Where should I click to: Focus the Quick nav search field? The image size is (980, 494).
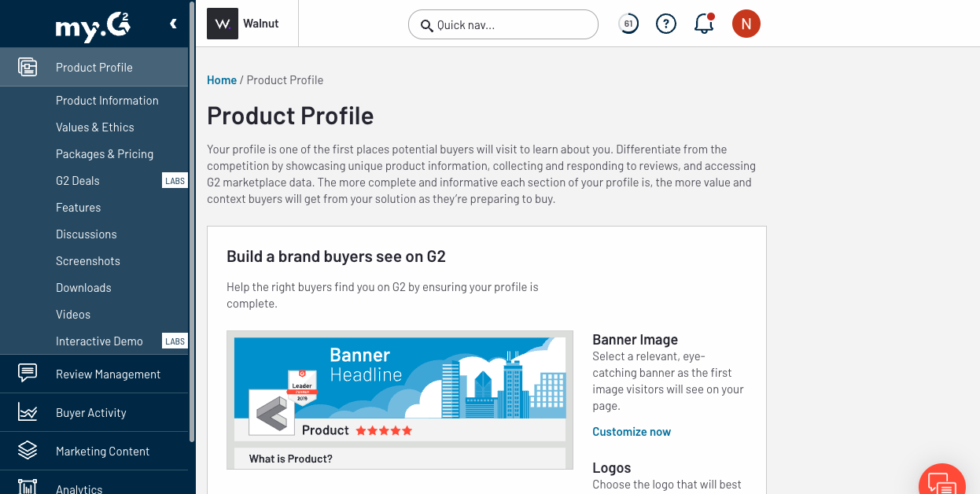click(503, 24)
